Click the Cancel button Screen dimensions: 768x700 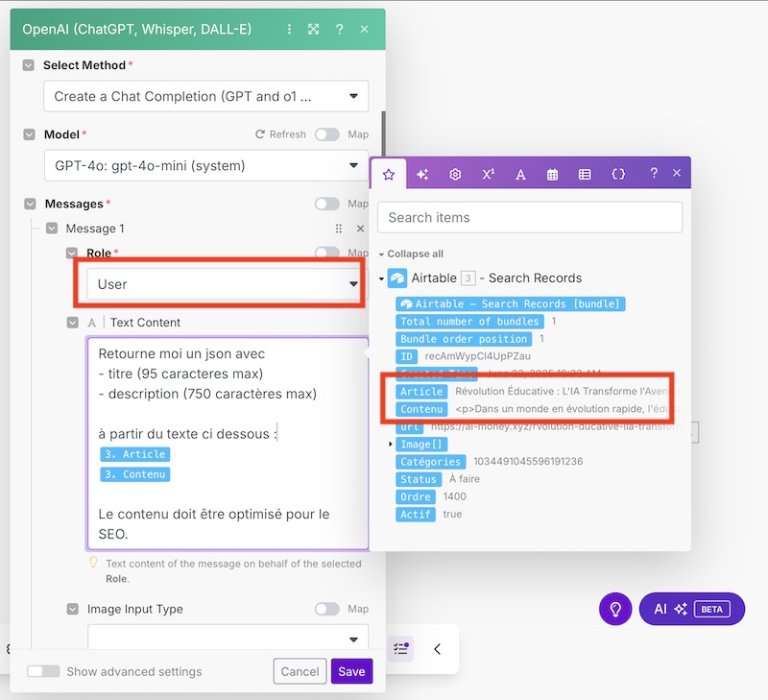pyautogui.click(x=300, y=671)
